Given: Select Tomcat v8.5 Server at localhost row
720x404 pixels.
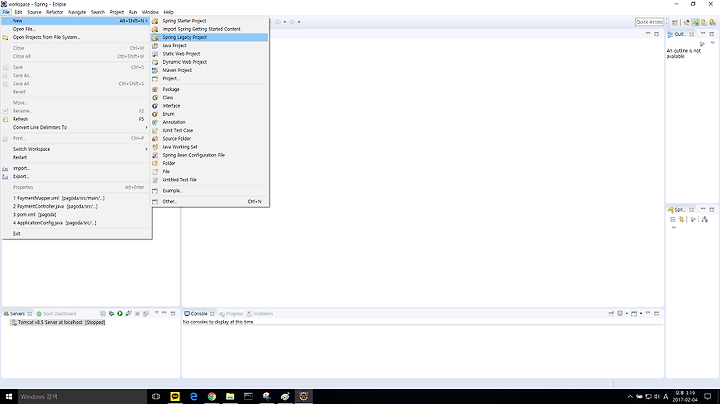Looking at the screenshot, I should [x=58, y=322].
